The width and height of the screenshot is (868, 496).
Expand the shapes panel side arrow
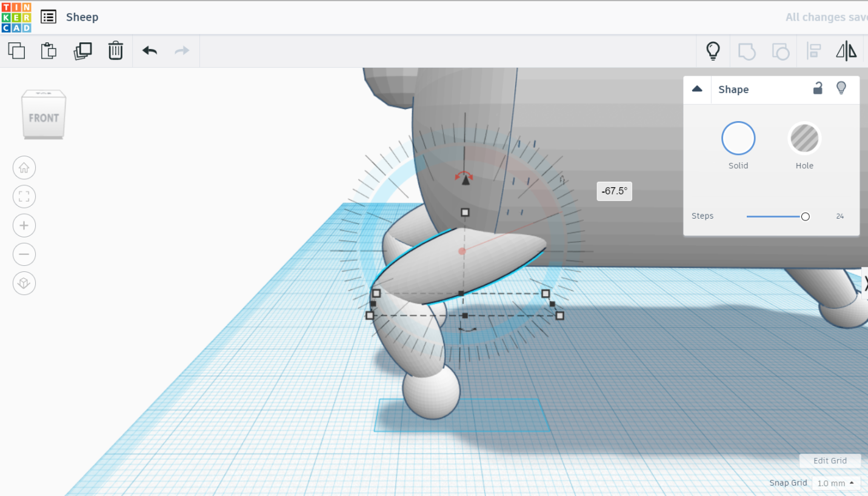(x=865, y=283)
